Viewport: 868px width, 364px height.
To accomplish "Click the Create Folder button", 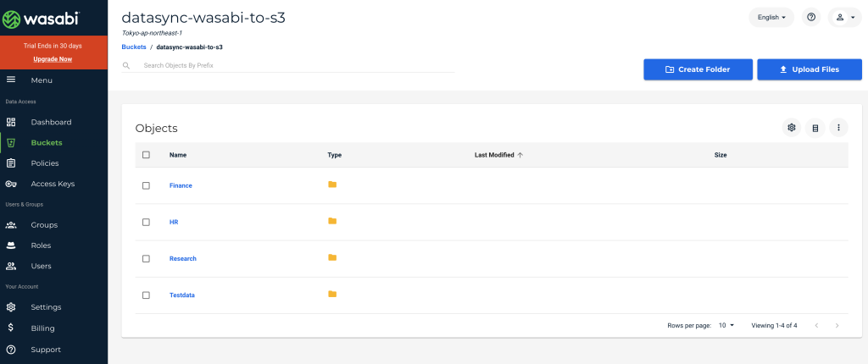I will [698, 69].
